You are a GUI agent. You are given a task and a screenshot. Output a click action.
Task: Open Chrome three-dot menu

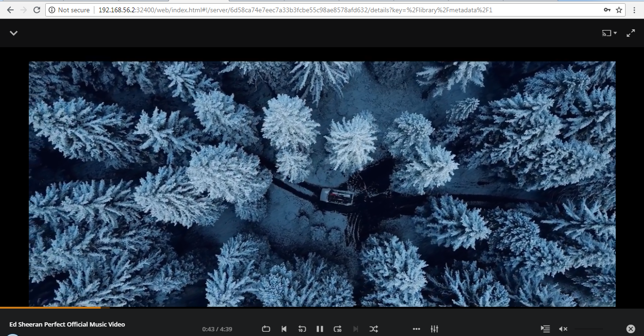[635, 10]
